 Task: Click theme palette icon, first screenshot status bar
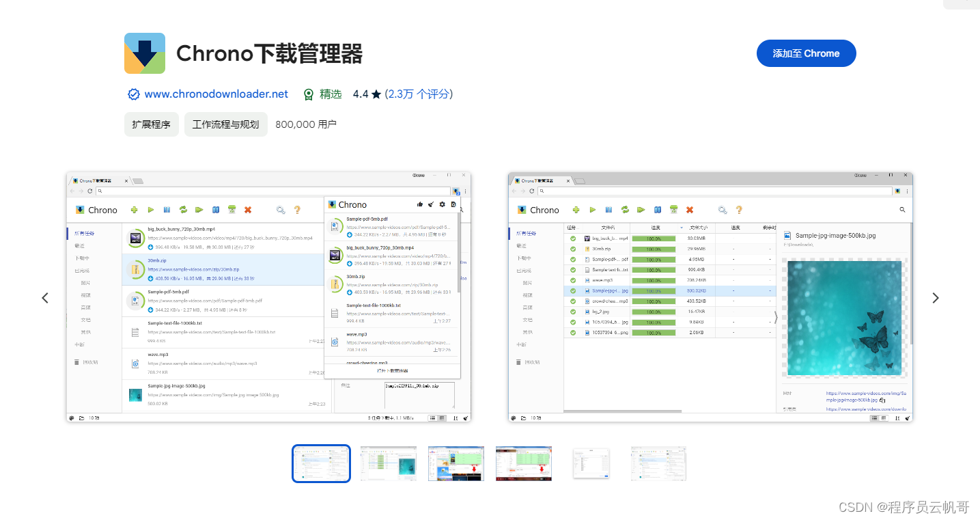72,418
